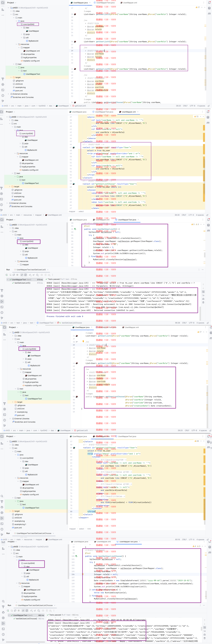The width and height of the screenshot is (212, 644).
Task: Click the 36:30 caret position in status bar
Action: tap(177, 215)
